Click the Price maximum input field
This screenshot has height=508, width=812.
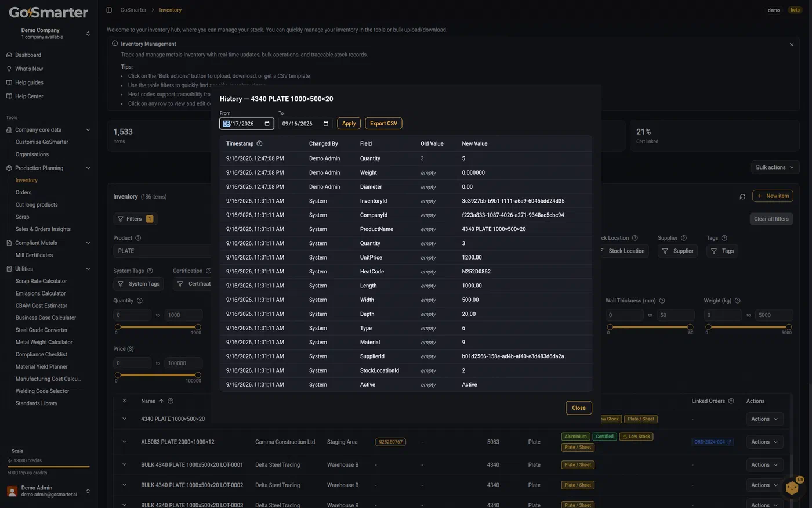point(183,363)
